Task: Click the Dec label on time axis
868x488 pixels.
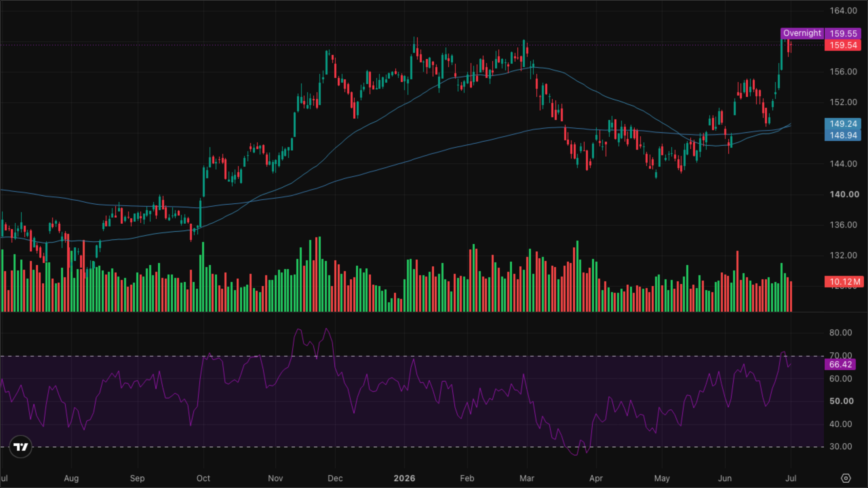Action: [335, 478]
